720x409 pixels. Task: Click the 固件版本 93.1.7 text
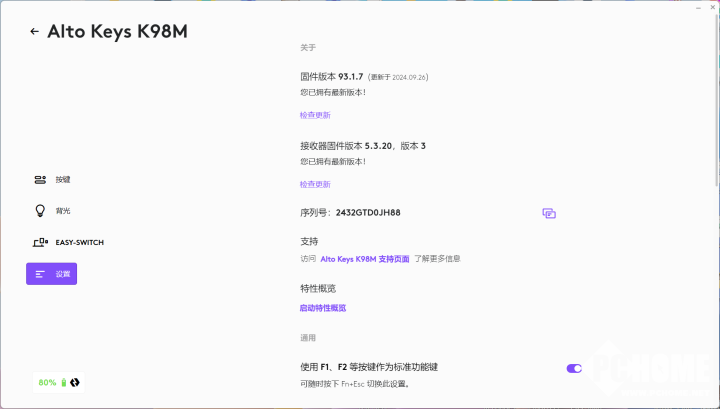(332, 77)
